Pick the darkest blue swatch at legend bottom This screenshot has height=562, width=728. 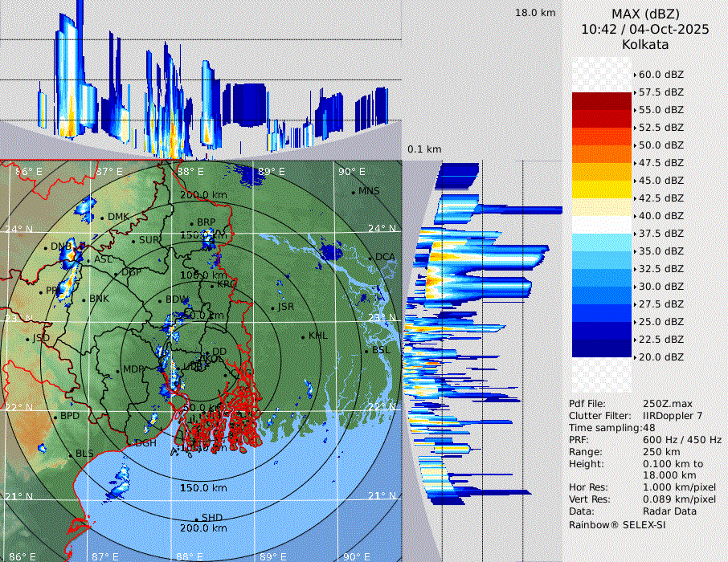[601, 348]
